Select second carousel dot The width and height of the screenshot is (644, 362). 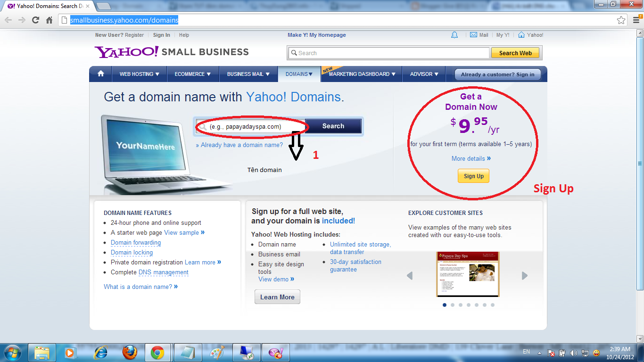pos(453,305)
